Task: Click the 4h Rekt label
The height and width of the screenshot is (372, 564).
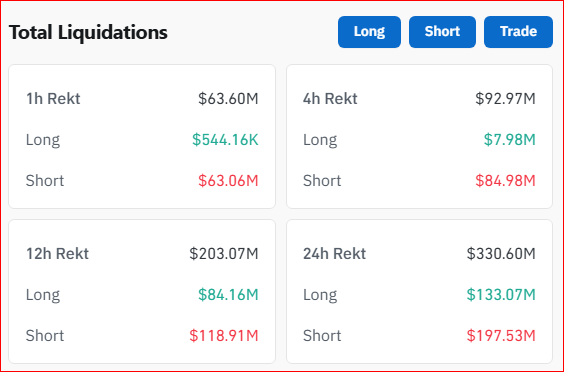Action: pos(330,99)
